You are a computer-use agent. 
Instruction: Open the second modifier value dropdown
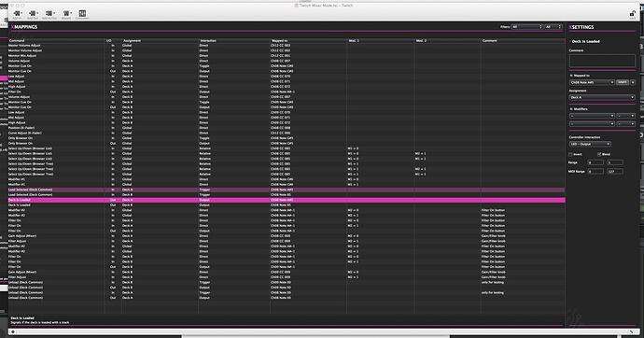click(626, 123)
